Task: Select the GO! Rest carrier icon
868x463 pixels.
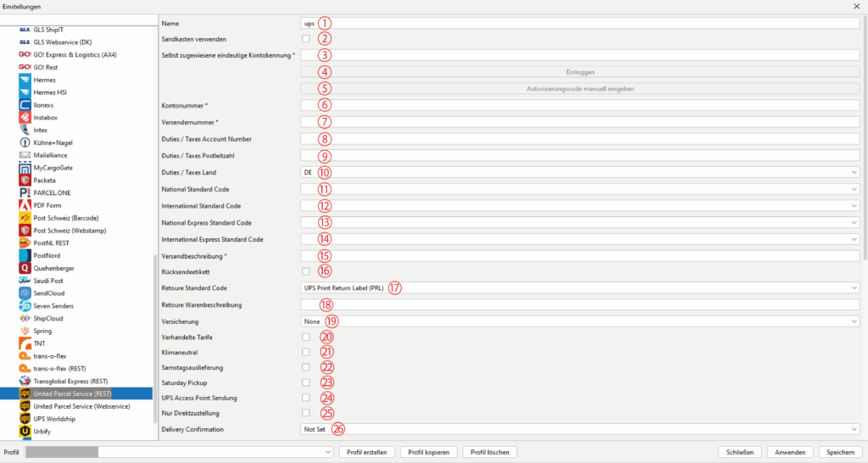Action: point(25,67)
